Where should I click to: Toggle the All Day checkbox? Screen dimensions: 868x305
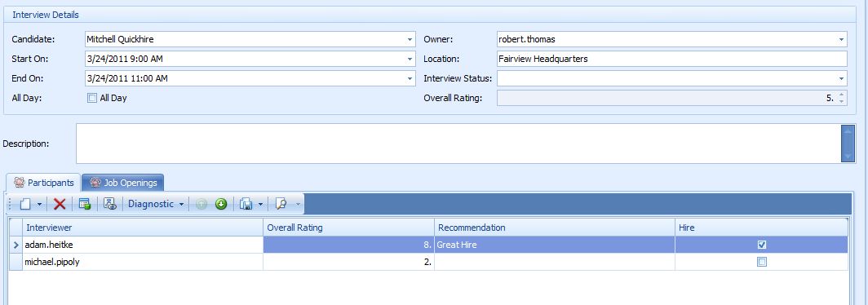pos(92,98)
